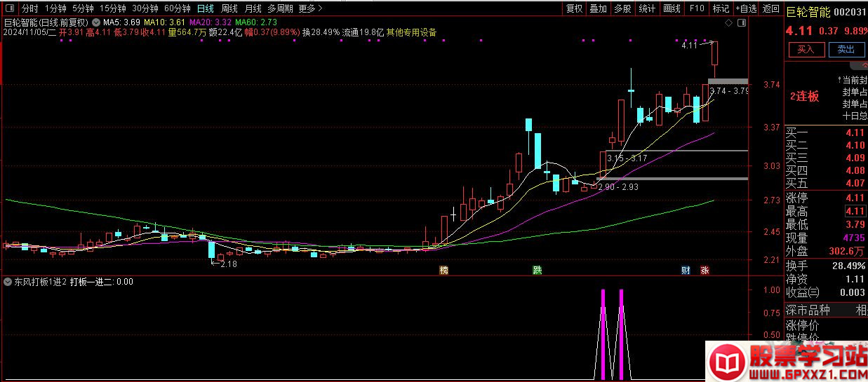The image size is (868, 382).
Task: Select the 月线 monthly chart tab
Action: click(253, 9)
